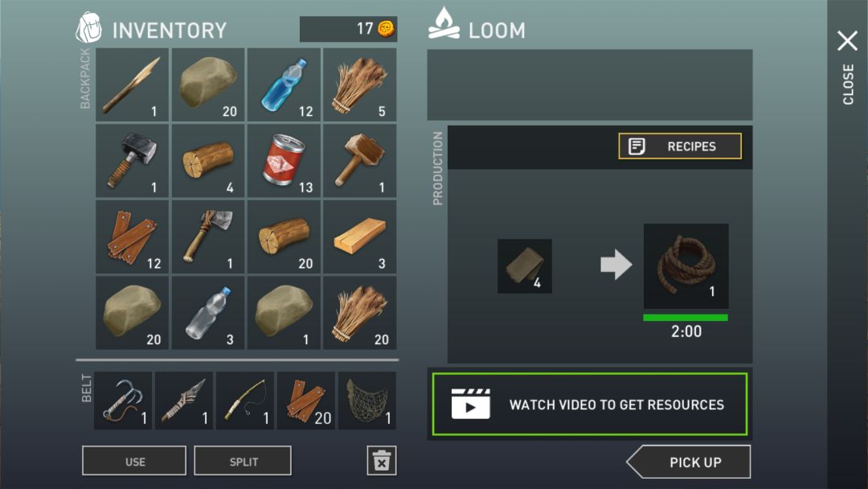The height and width of the screenshot is (489, 868).
Task: Select the stone axe item
Action: [208, 236]
